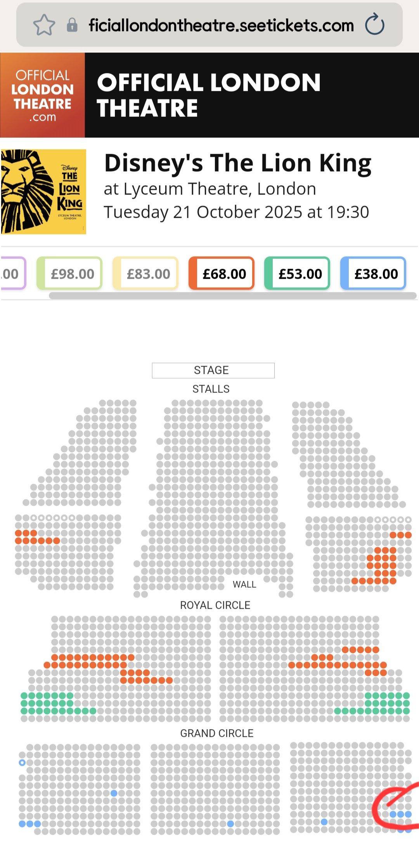Toggle the £53.00 price filter
419x868 pixels.
[300, 274]
